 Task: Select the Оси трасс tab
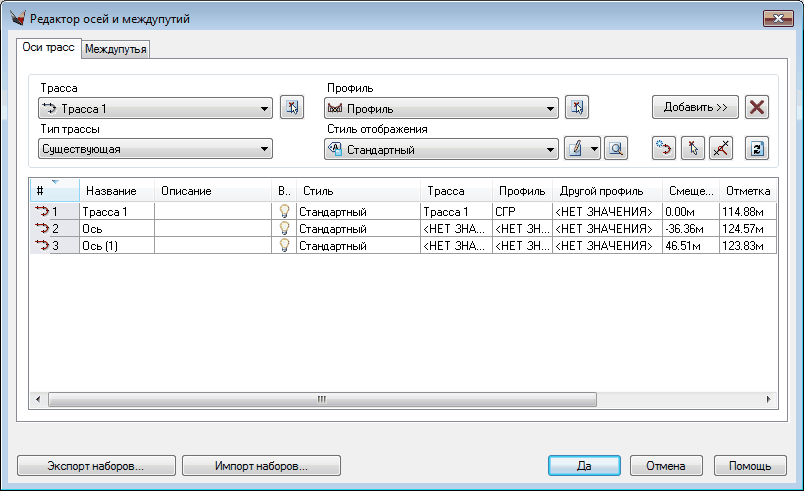[48, 47]
